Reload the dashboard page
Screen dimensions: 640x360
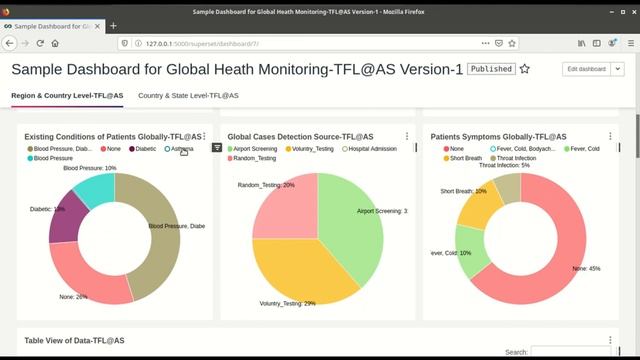(x=40, y=43)
